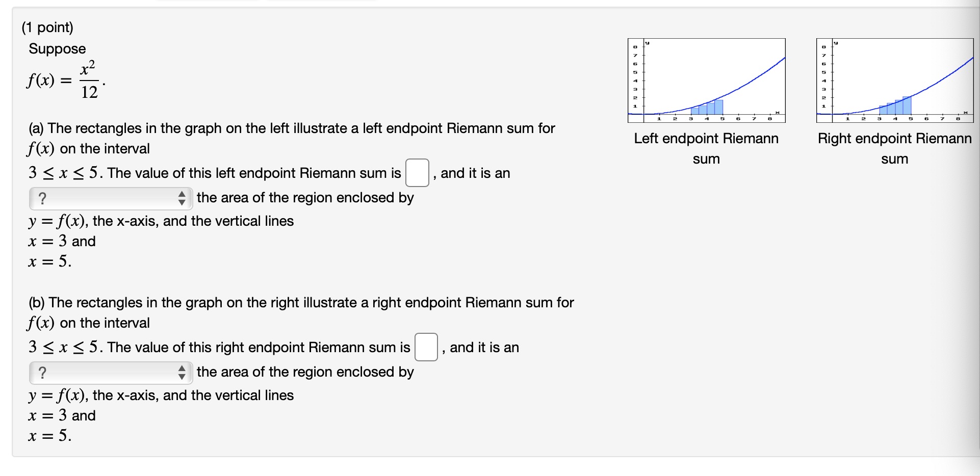The height and width of the screenshot is (476, 980).
Task: Select the (1 point) problem header text
Action: (x=47, y=27)
